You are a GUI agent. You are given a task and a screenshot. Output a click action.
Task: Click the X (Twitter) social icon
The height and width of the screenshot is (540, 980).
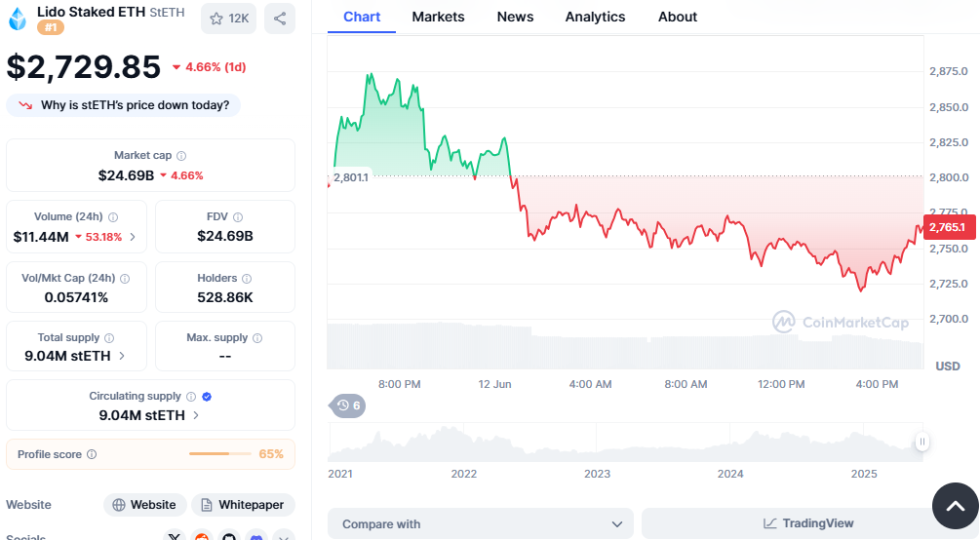[x=175, y=536]
